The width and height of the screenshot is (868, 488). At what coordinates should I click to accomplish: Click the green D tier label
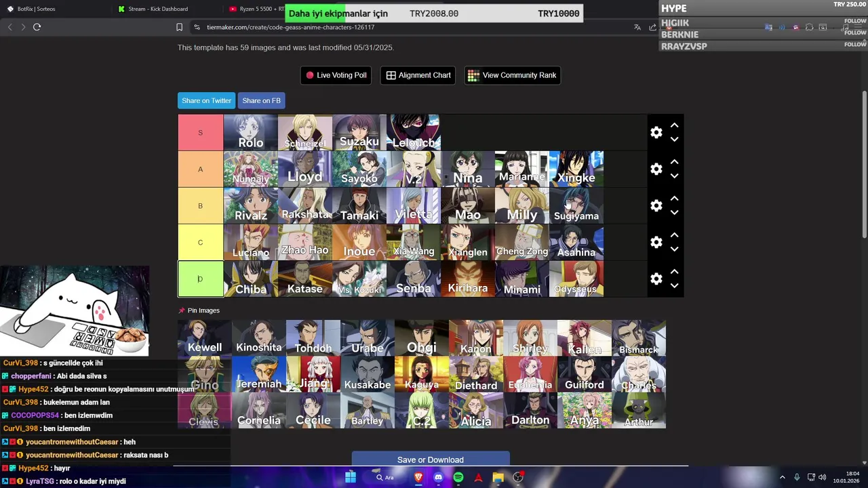point(200,279)
